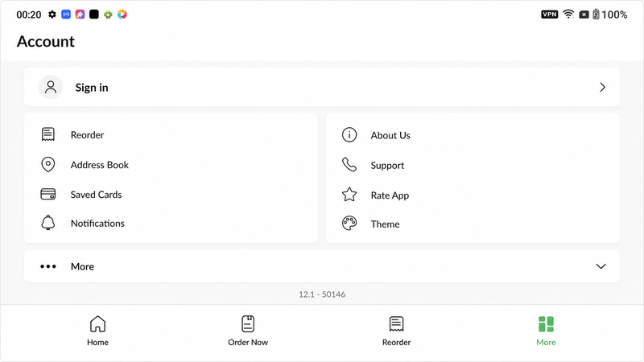The image size is (644, 362).
Task: Click the More label in the expandable row
Action: coord(82,266)
